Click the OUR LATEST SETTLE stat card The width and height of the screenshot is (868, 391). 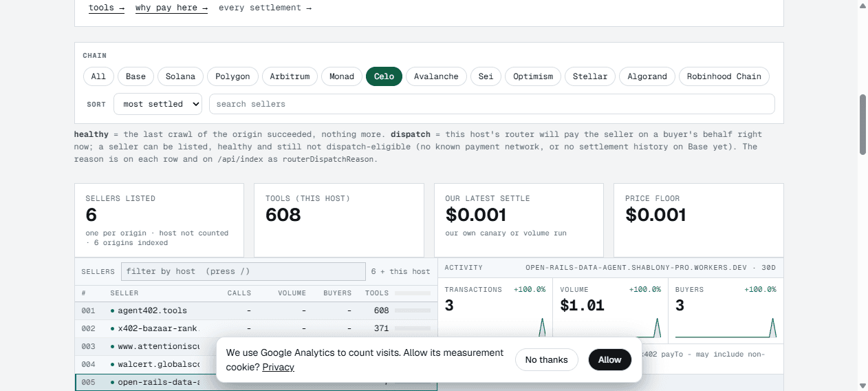click(x=519, y=220)
